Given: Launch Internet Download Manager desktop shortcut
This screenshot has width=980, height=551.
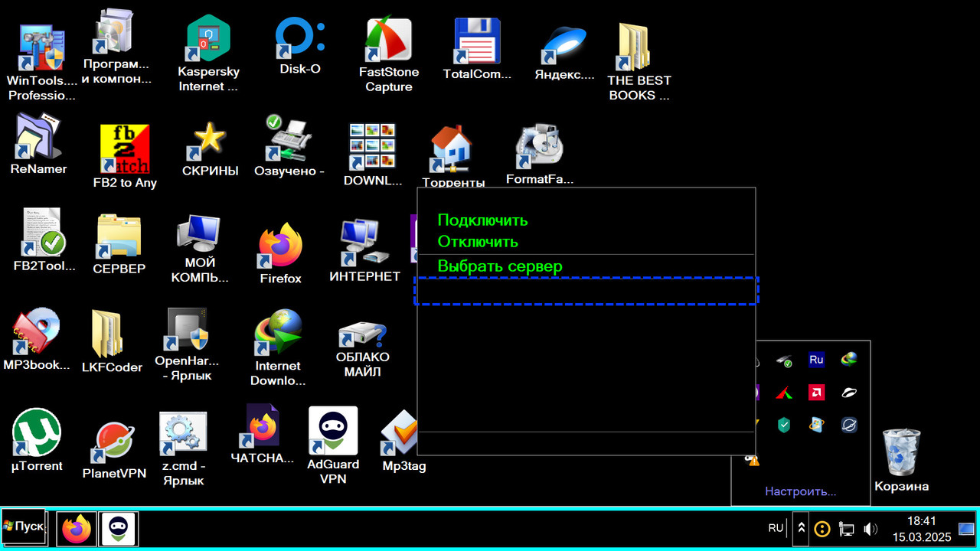Looking at the screenshot, I should pos(278,347).
